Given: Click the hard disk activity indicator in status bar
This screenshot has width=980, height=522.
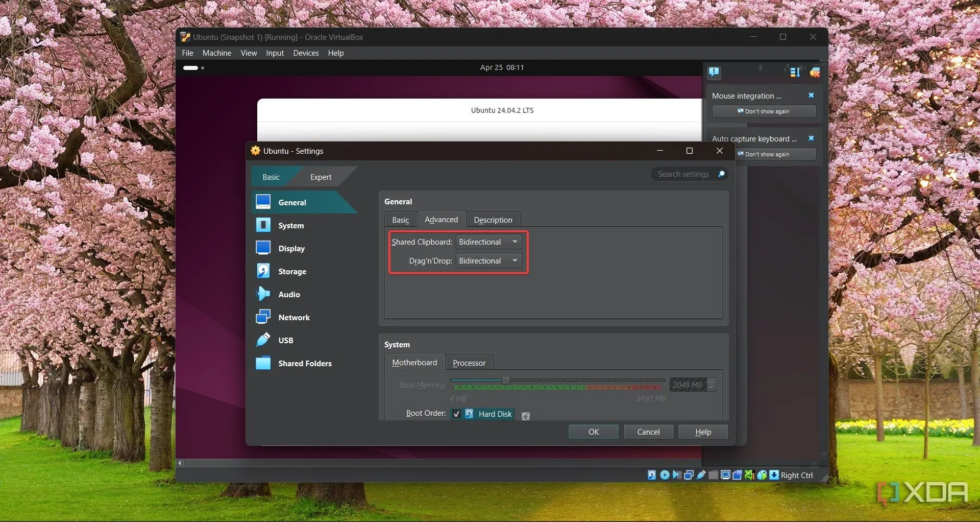Looking at the screenshot, I should (x=652, y=475).
